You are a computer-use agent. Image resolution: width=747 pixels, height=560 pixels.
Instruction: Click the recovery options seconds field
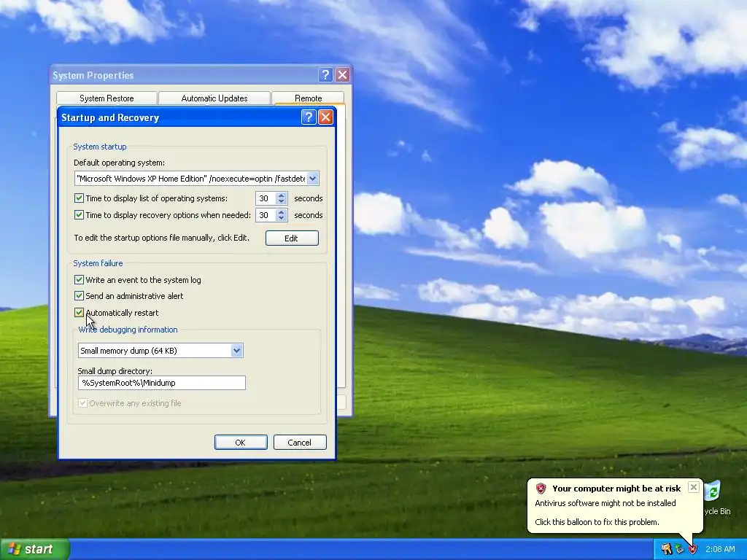pyautogui.click(x=266, y=215)
